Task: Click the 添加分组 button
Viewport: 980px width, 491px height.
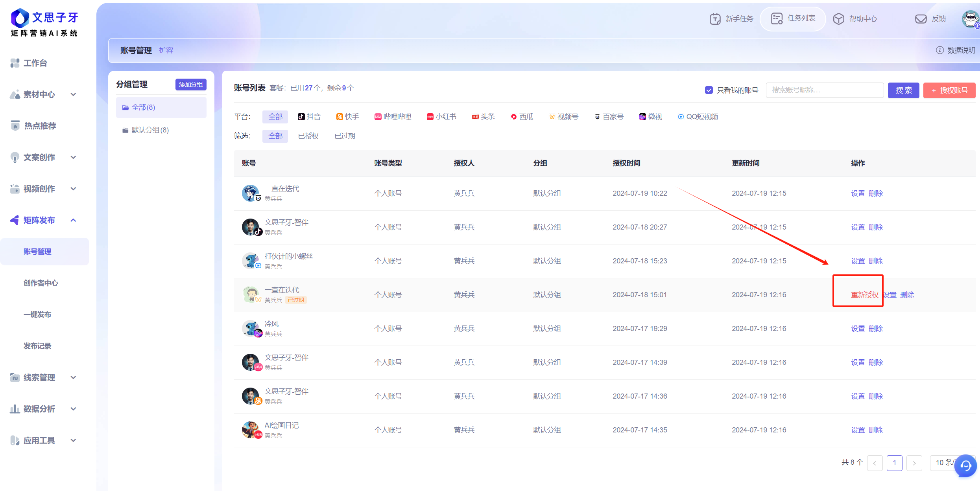Action: point(191,85)
